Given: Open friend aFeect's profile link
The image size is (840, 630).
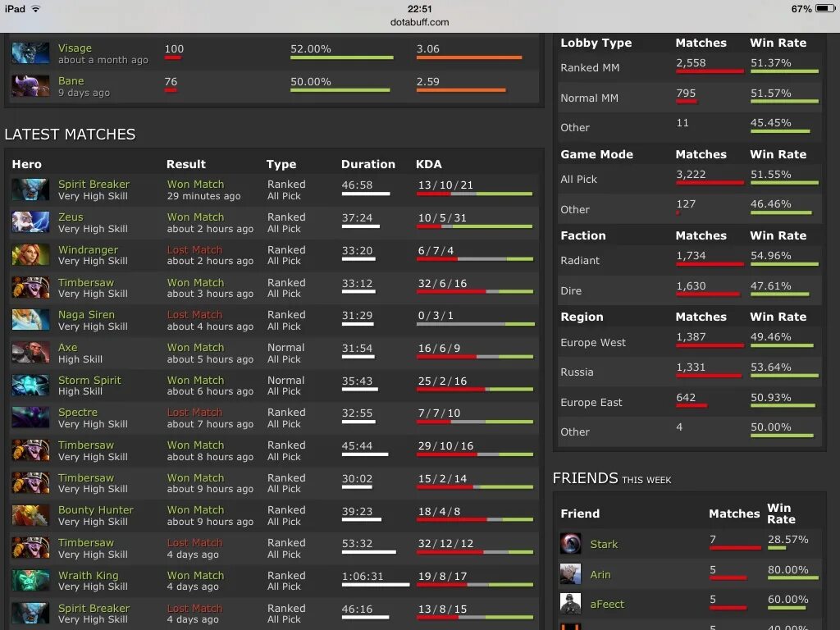Looking at the screenshot, I should (607, 604).
